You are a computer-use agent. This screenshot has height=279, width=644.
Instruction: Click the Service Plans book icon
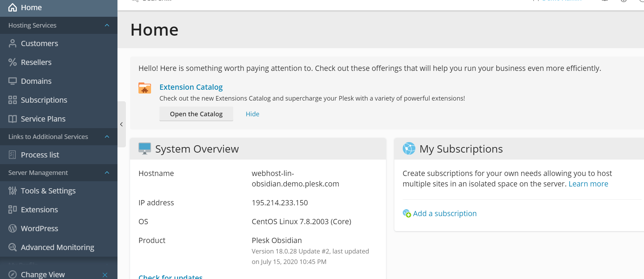coord(13,119)
